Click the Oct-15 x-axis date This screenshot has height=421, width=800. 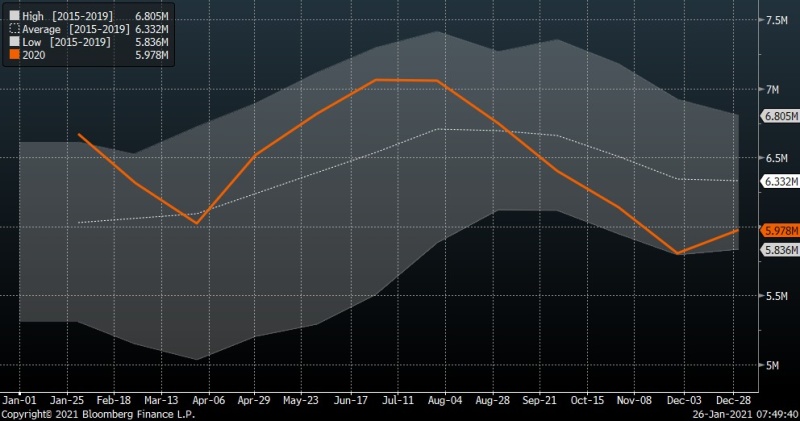point(587,401)
